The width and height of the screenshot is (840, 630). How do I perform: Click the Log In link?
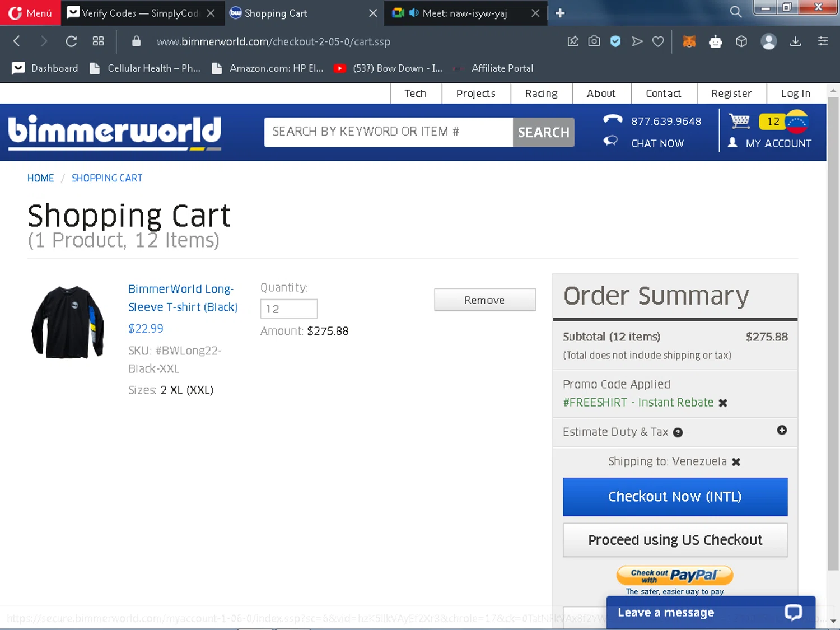pos(796,94)
